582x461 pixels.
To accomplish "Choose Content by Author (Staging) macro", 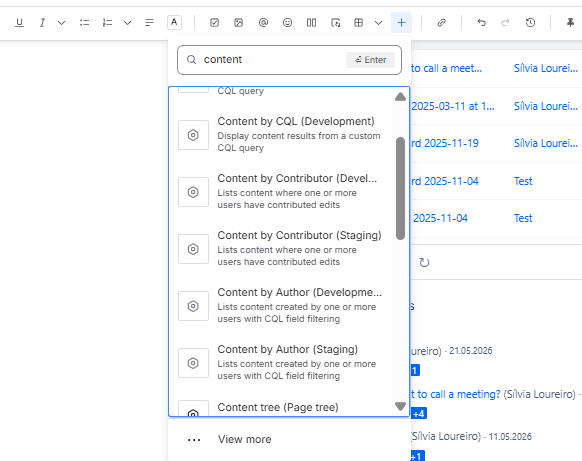I will [x=281, y=363].
